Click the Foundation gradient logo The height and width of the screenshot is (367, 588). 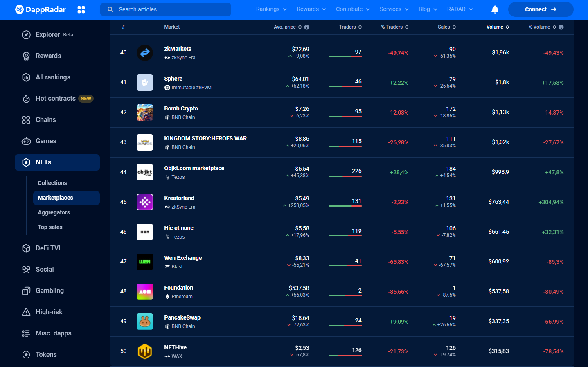coord(145,292)
